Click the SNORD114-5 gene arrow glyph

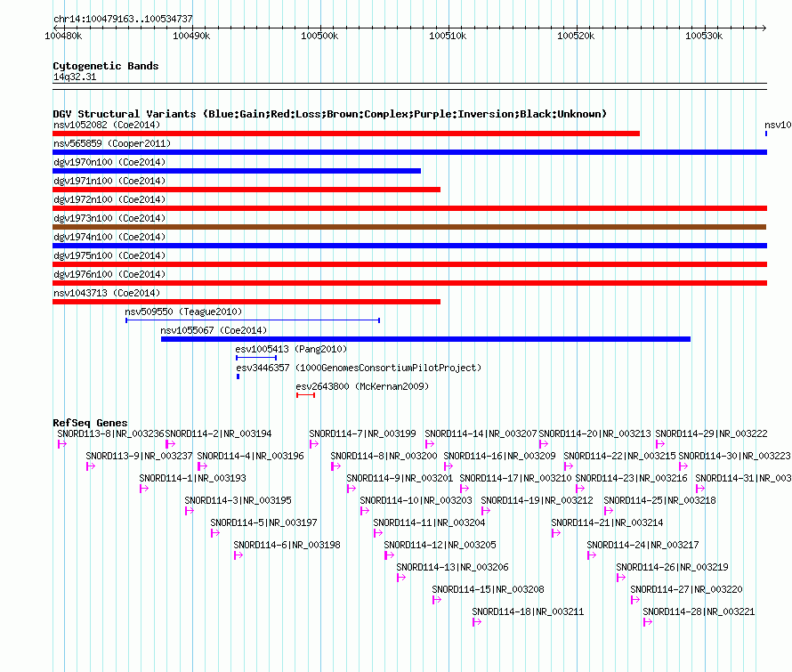pyautogui.click(x=215, y=533)
